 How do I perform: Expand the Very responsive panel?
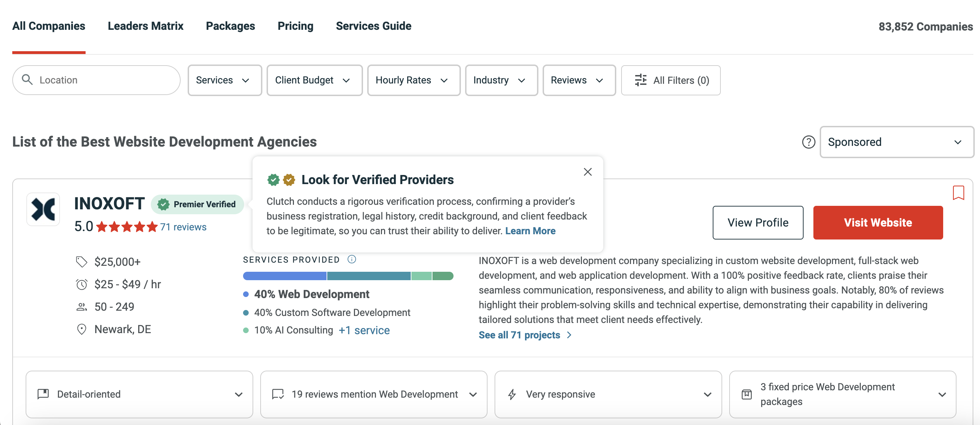click(x=608, y=394)
